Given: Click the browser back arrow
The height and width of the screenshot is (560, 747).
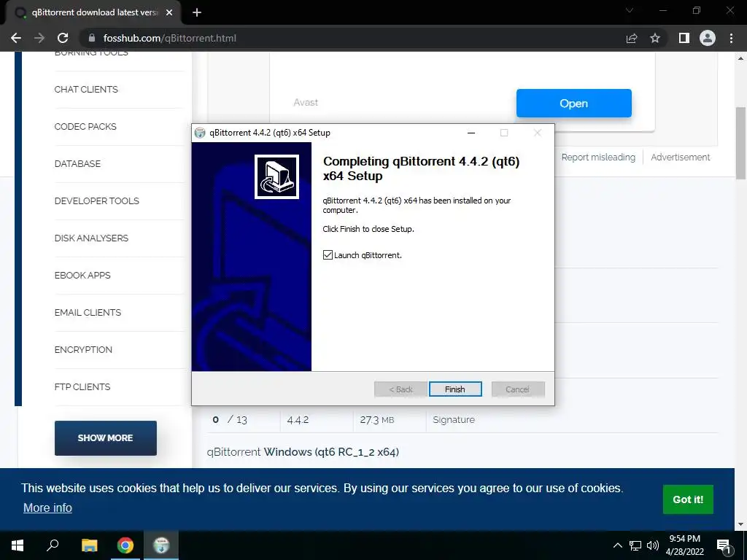Looking at the screenshot, I should click(16, 38).
